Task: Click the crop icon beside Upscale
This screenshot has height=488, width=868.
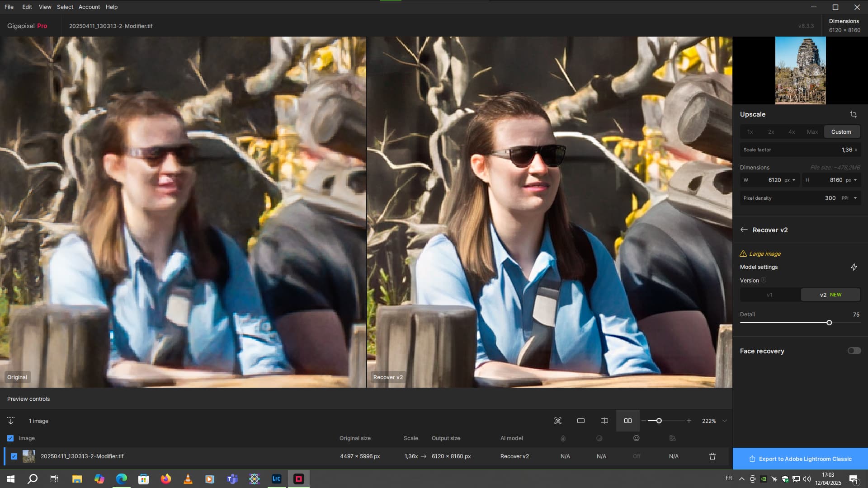Action: tap(853, 114)
